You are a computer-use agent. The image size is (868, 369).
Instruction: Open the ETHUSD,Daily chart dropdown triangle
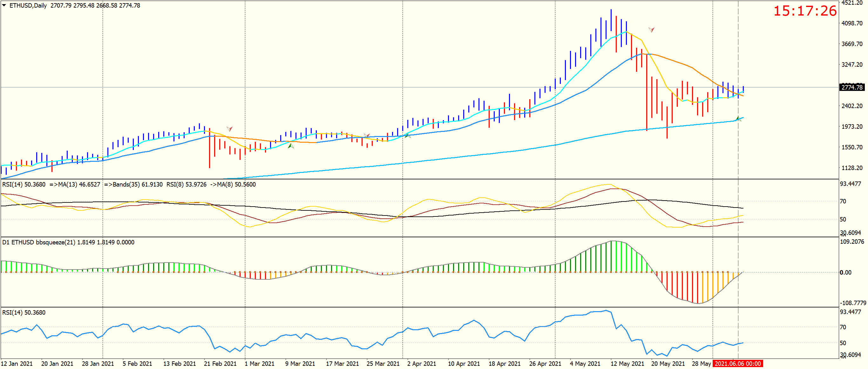tap(4, 5)
